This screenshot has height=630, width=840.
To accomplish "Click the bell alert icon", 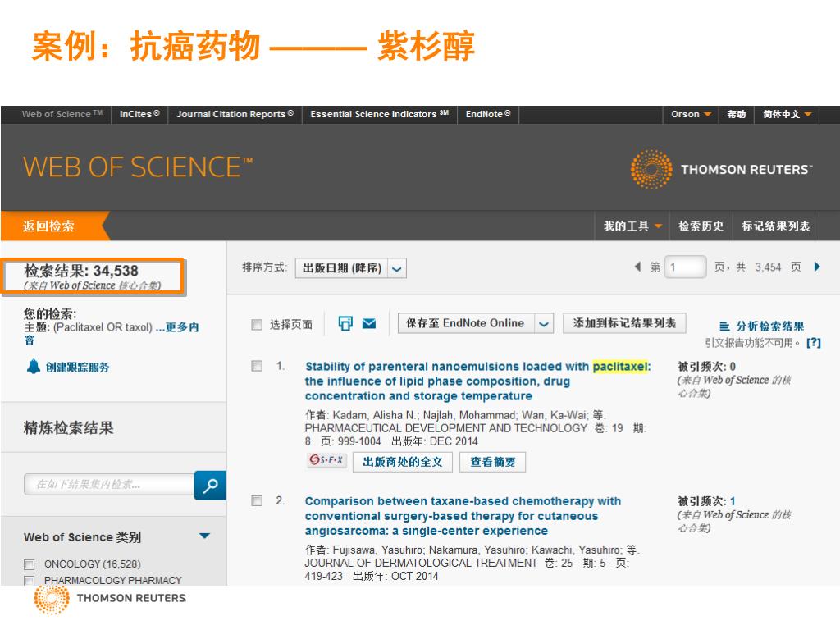I will click(x=33, y=367).
